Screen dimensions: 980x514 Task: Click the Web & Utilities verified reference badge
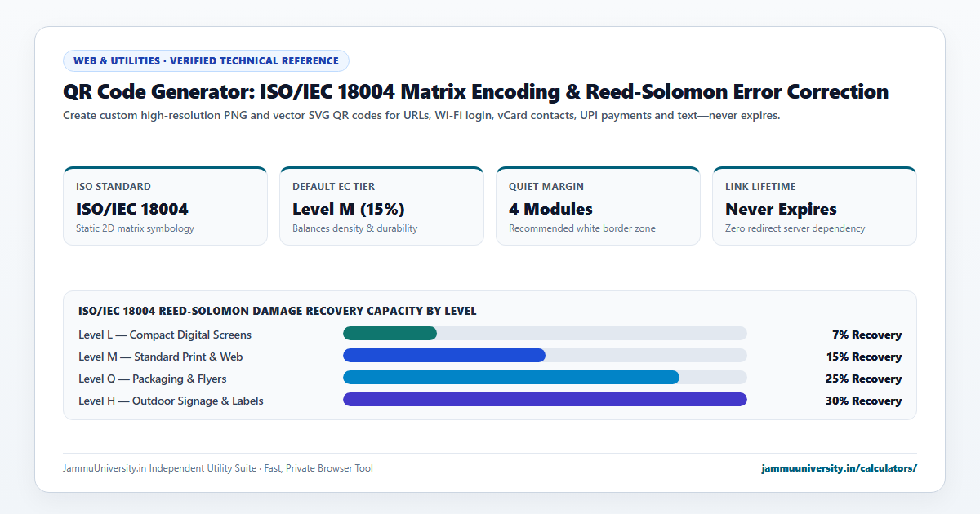tap(206, 60)
